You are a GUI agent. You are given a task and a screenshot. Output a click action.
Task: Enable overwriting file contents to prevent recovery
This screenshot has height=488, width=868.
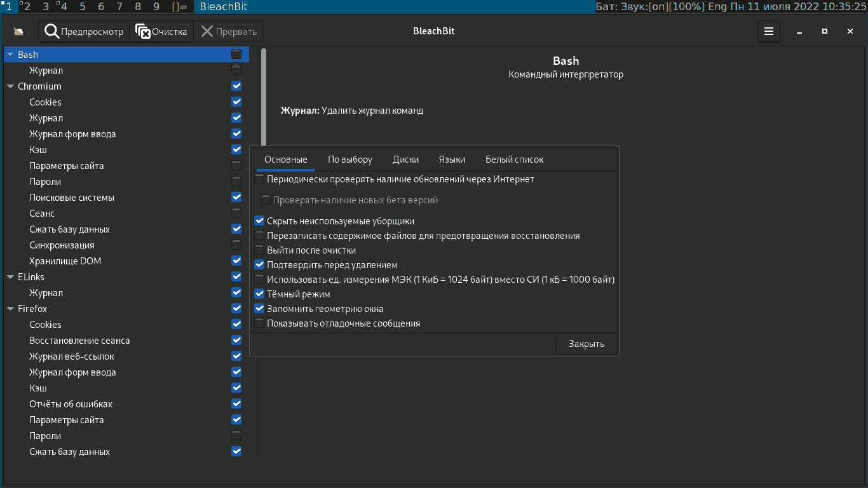pos(259,236)
